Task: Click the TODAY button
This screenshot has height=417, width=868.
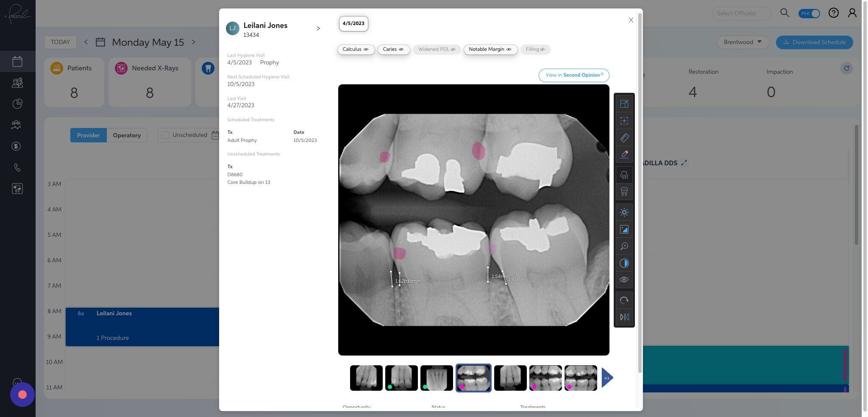Action: pos(60,42)
